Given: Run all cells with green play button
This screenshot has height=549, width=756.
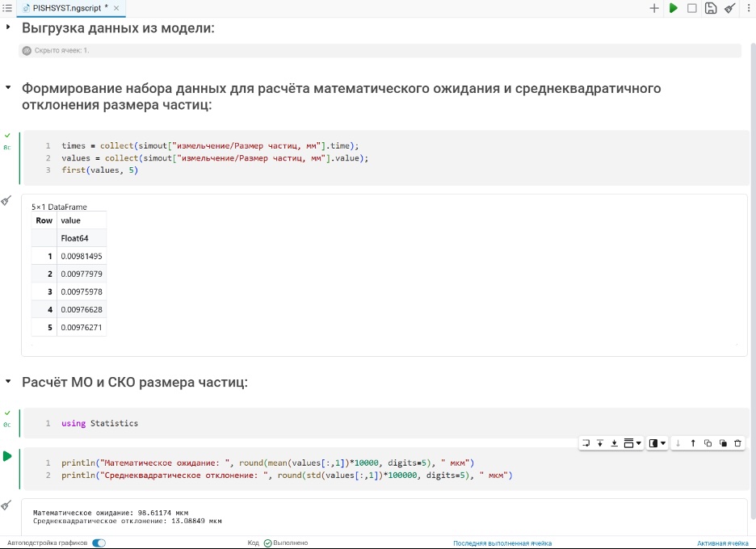Looking at the screenshot, I should tap(673, 8).
